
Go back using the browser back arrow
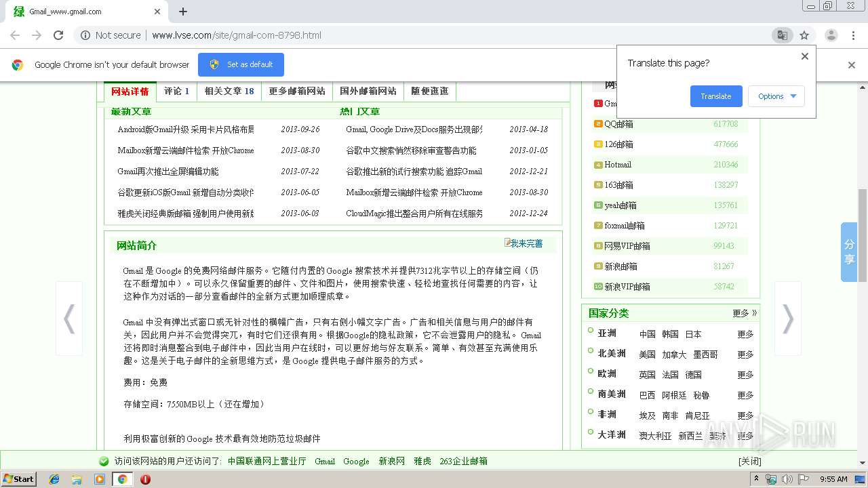[15, 35]
